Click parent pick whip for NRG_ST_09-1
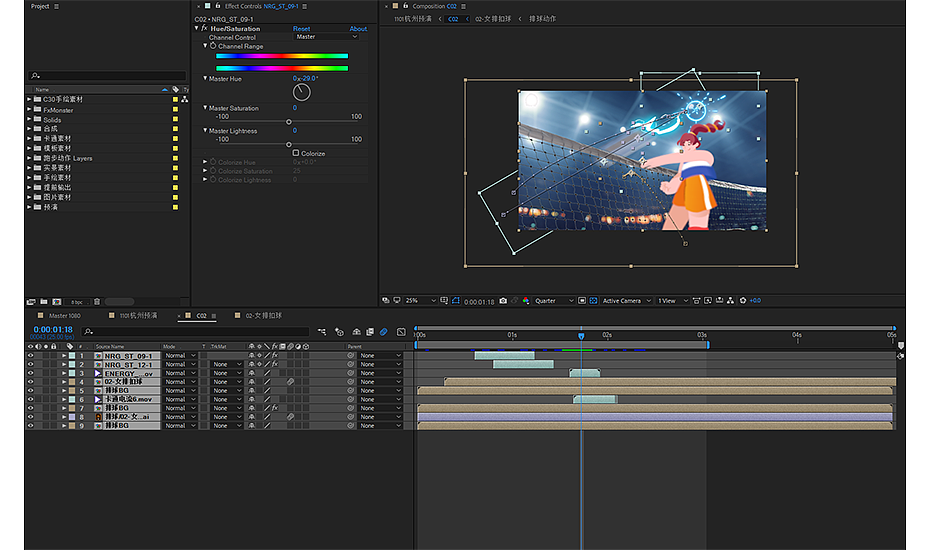Image resolution: width=930 pixels, height=550 pixels. tap(351, 355)
